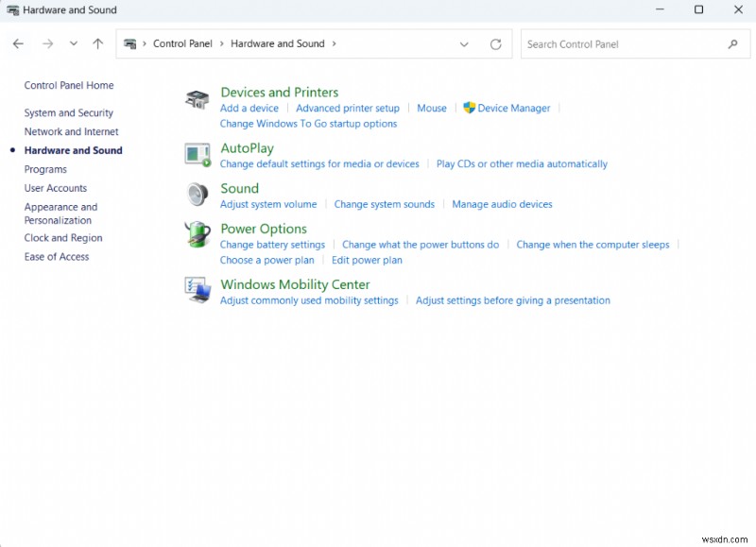This screenshot has width=756, height=547.
Task: Click the forward navigation arrow
Action: click(x=48, y=43)
